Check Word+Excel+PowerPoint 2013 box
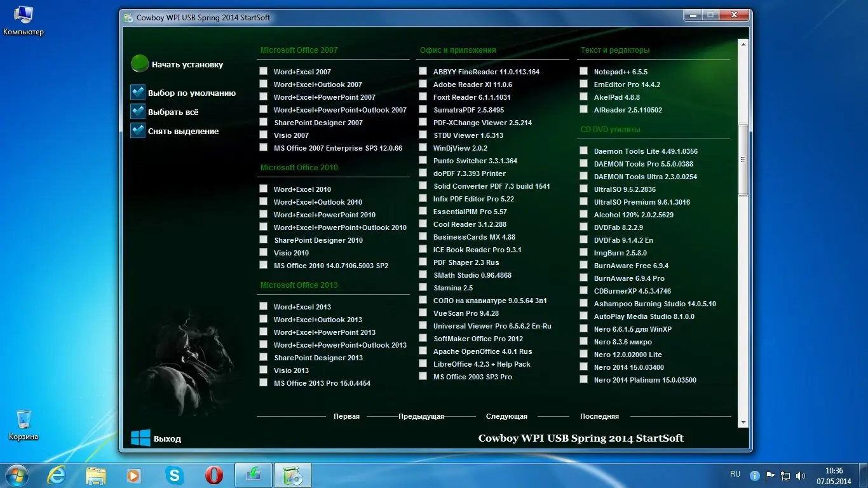Image resolution: width=868 pixels, height=488 pixels. 263,332
